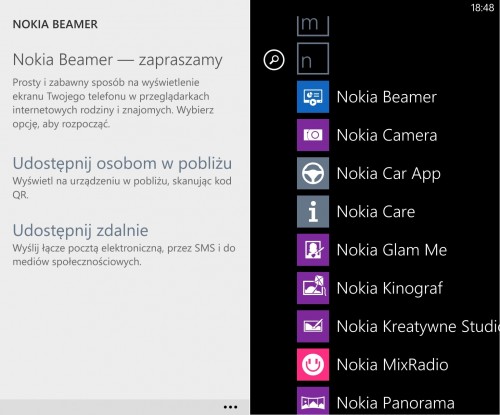This screenshot has height=415, width=500.
Task: Select 'Udostępnij zdalnie' option
Action: click(80, 230)
